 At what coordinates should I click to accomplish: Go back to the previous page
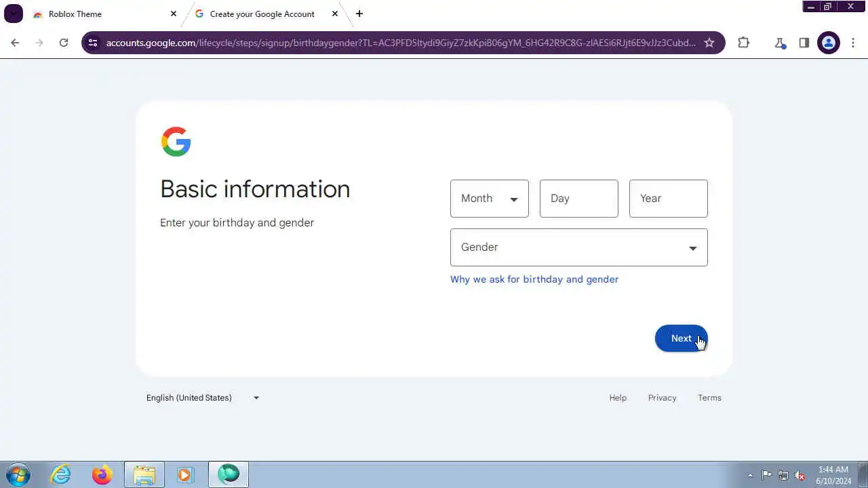point(15,43)
